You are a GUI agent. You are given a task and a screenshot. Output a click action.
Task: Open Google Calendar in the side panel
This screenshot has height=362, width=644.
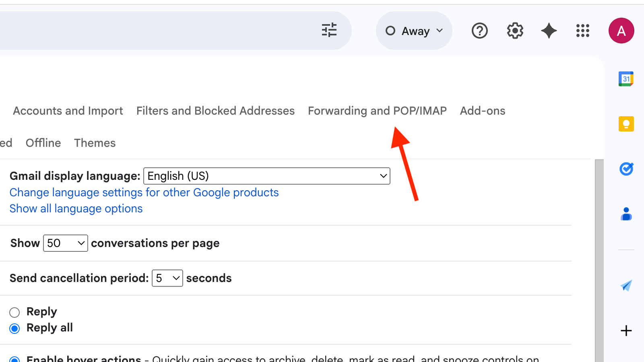click(x=626, y=79)
